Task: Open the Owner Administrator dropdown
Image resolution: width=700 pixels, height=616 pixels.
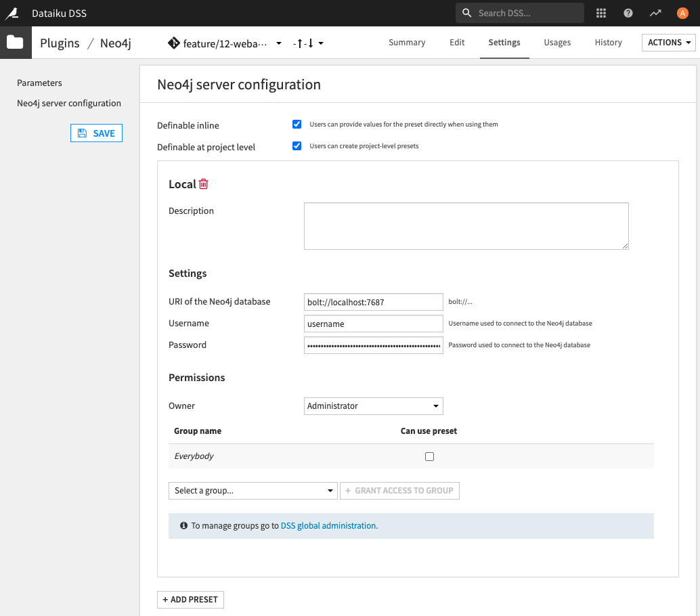Action: [x=373, y=405]
